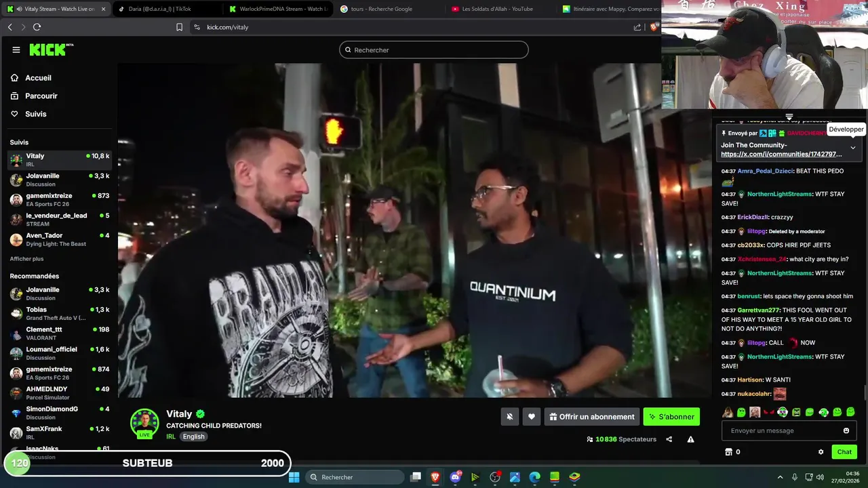Open the shop icon below chat input
This screenshot has width=868, height=488.
pos(729,452)
